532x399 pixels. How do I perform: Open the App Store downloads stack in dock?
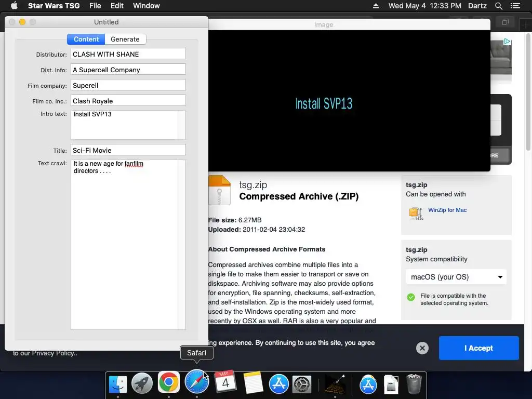(368, 384)
